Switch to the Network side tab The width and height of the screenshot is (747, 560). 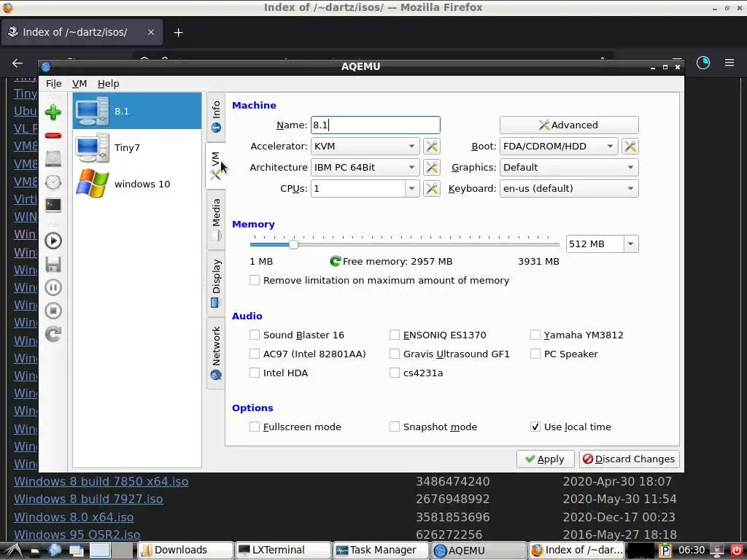point(216,353)
